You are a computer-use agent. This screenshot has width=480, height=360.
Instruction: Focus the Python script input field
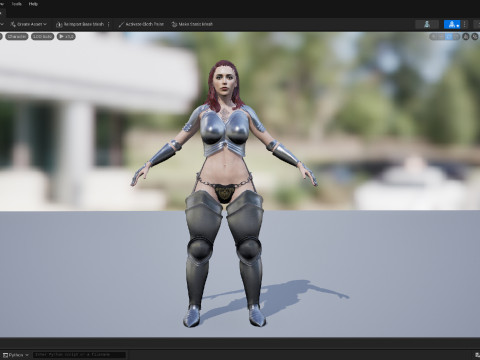coord(79,355)
